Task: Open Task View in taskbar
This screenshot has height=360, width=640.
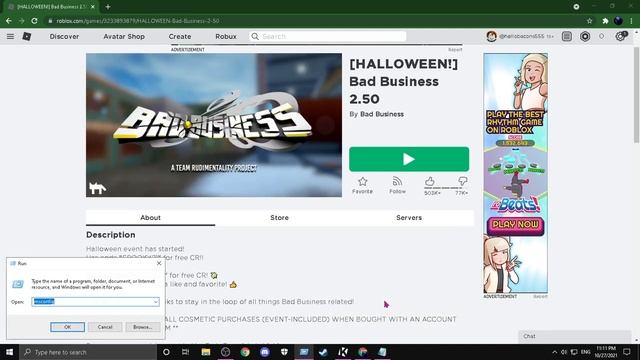Action: pyautogui.click(x=186, y=352)
